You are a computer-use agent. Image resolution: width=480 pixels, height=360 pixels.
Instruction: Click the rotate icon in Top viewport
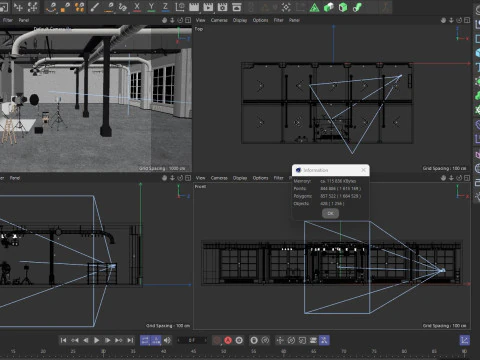pyautogui.click(x=459, y=20)
